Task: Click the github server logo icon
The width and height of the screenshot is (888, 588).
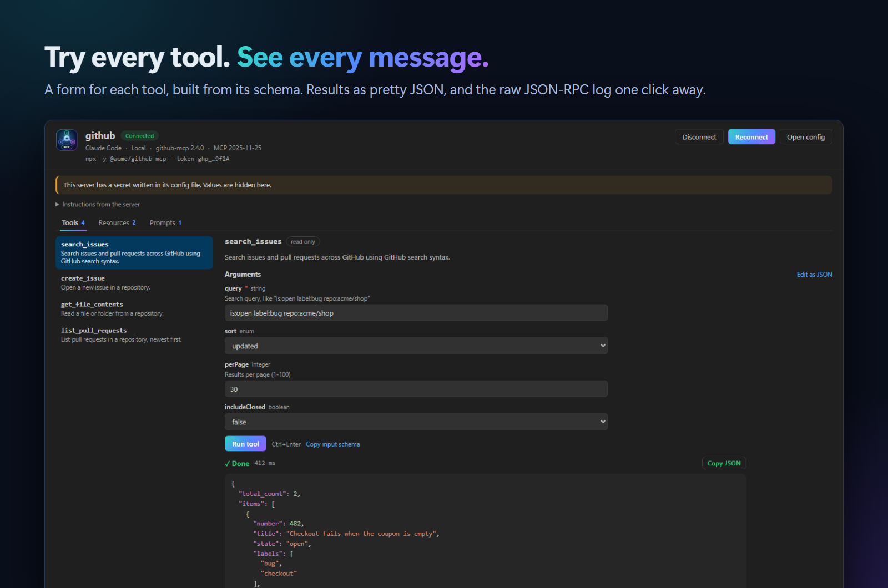Action: [67, 140]
